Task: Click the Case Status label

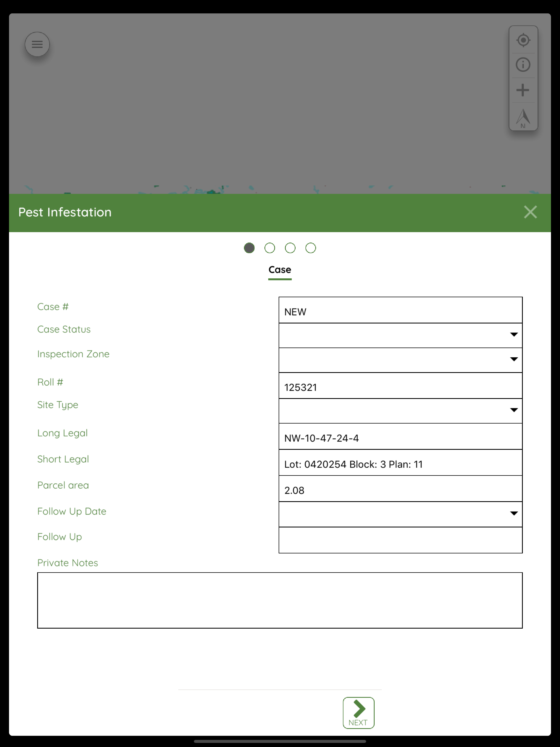Action: coord(64,329)
